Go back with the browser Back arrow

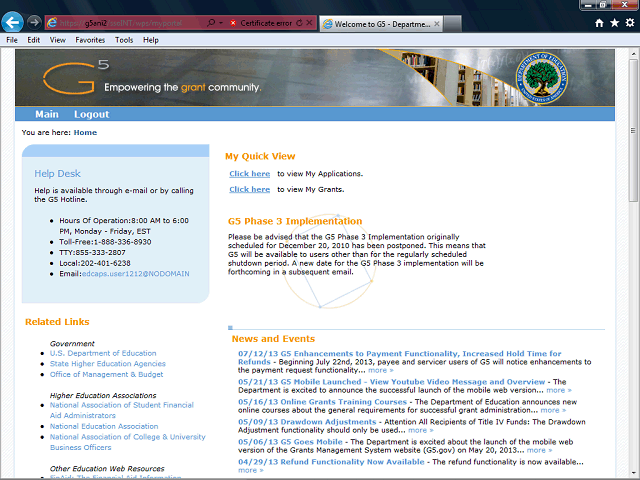(12, 22)
